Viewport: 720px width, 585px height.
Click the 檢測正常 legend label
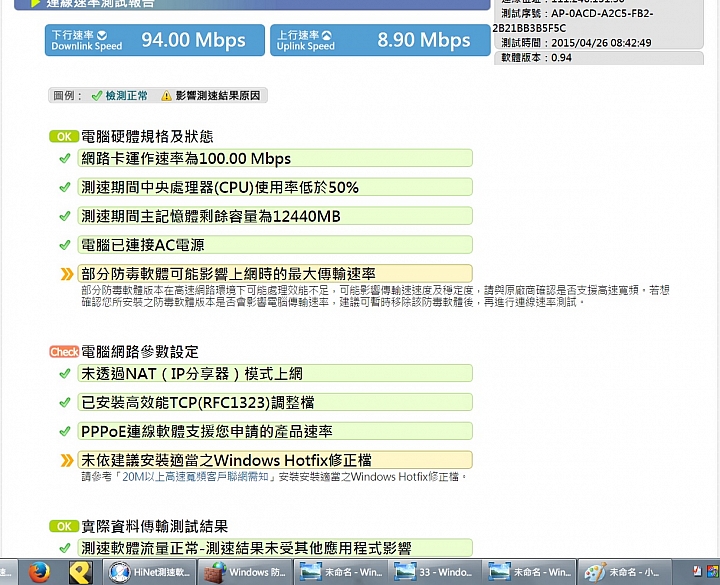(126, 96)
